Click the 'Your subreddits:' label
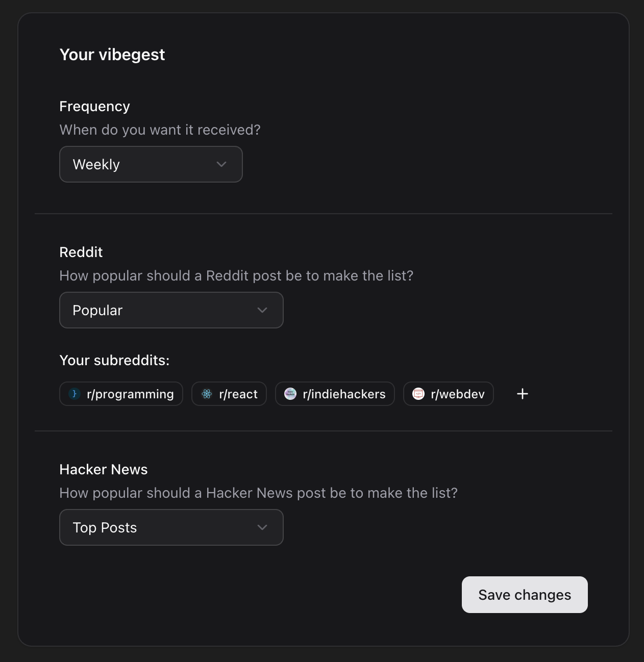This screenshot has width=644, height=662. click(x=115, y=360)
